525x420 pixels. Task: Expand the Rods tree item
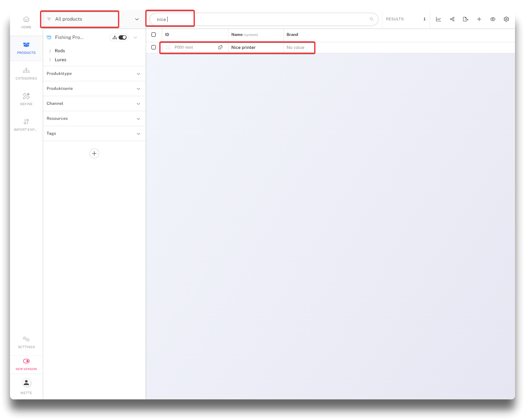point(50,51)
